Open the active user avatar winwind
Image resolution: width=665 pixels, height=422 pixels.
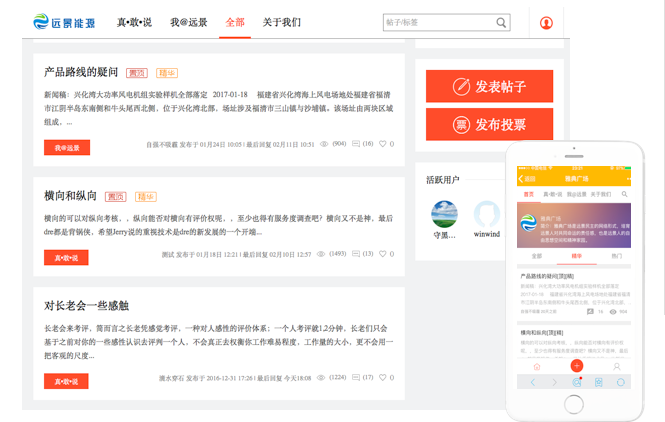(x=486, y=214)
